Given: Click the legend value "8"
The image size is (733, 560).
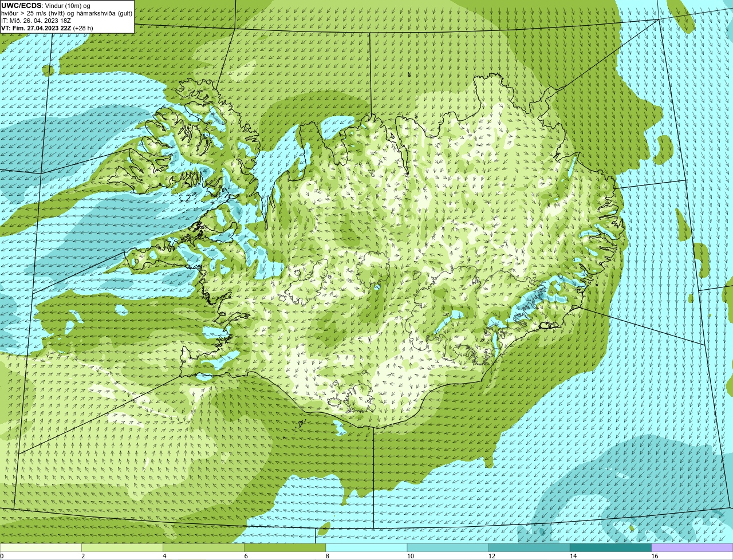Looking at the screenshot, I should pyautogui.click(x=327, y=556).
